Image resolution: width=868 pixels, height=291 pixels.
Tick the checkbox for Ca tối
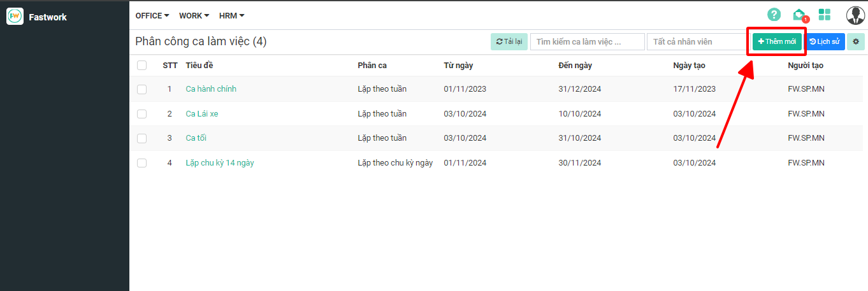point(141,138)
